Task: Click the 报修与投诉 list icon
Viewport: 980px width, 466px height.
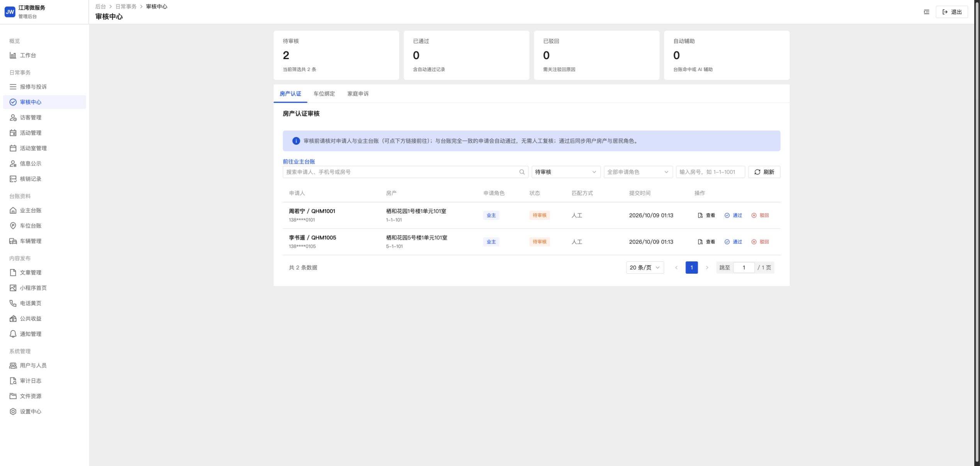Action: tap(13, 87)
